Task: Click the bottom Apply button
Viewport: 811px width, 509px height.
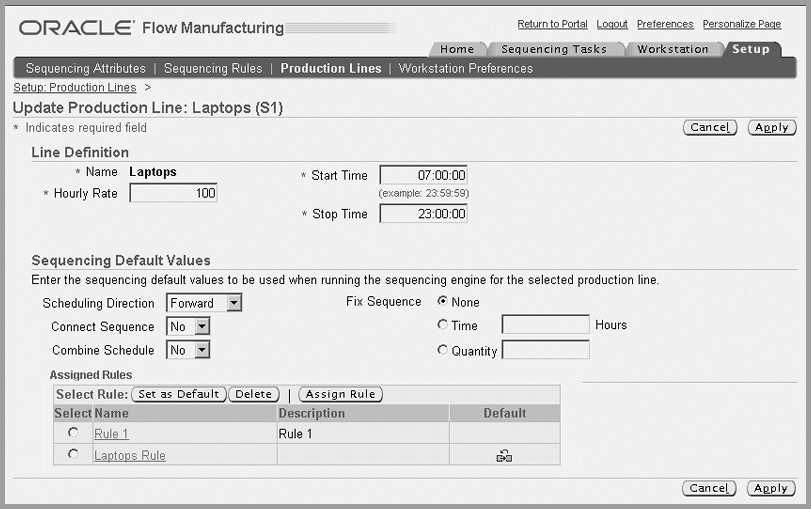Action: [771, 488]
